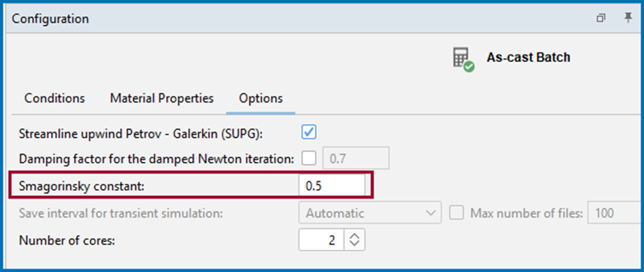644x272 pixels.
Task: Pin the Configuration panel
Action: [x=628, y=18]
